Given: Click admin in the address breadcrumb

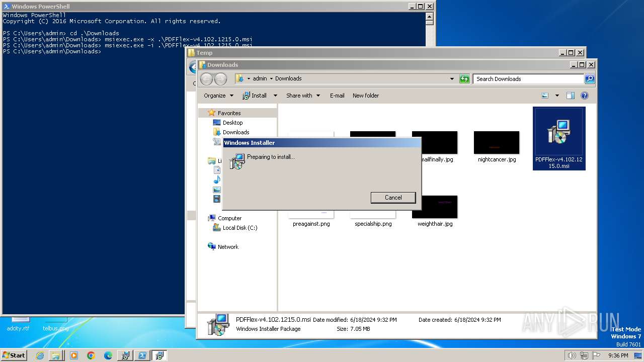Looking at the screenshot, I should coord(260,78).
